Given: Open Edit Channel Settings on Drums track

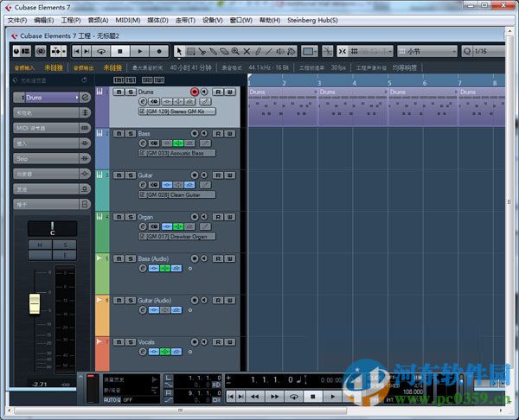Looking at the screenshot, I should pyautogui.click(x=143, y=102).
